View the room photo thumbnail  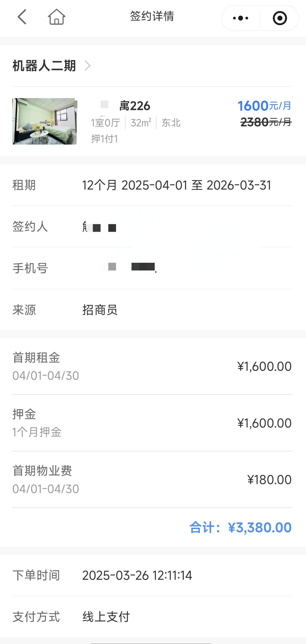[45, 121]
